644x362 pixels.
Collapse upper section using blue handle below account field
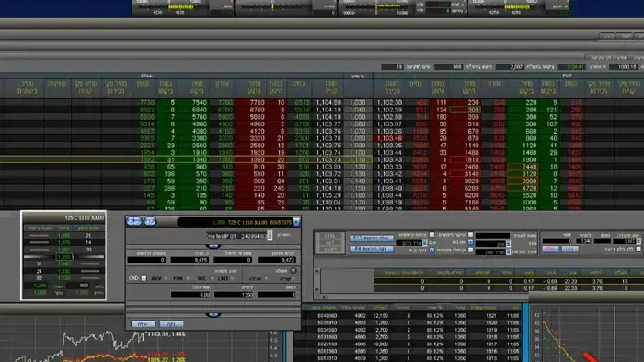click(x=213, y=246)
